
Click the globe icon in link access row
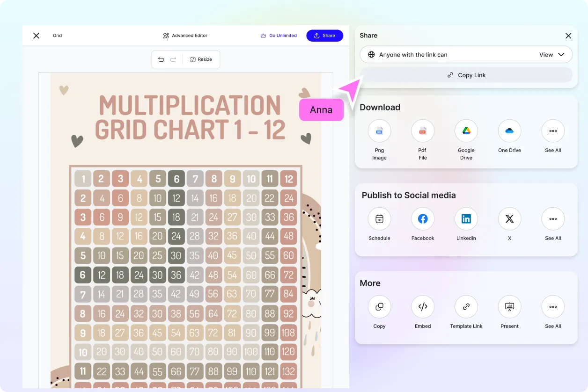[x=371, y=55]
